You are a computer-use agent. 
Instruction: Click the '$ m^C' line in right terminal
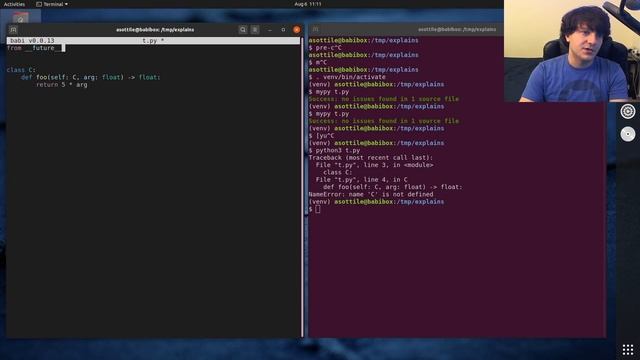tap(318, 62)
